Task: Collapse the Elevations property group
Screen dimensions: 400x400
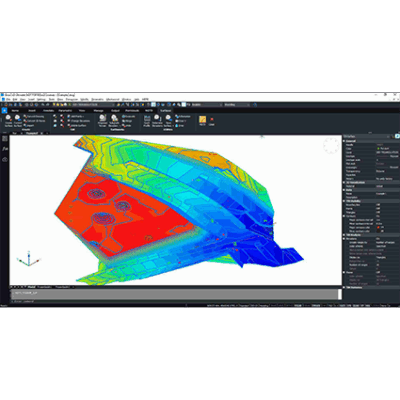Action: tap(344, 239)
